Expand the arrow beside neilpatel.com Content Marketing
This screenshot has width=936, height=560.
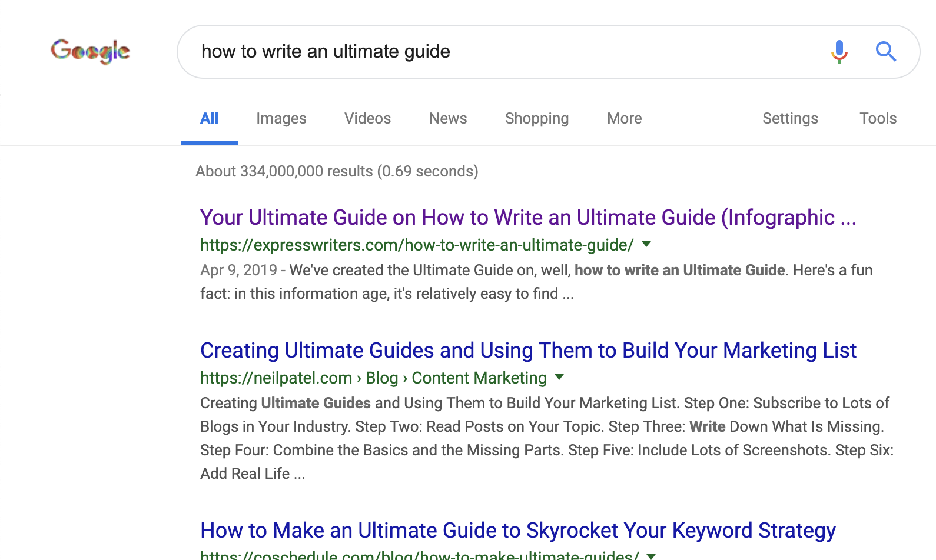pos(559,377)
